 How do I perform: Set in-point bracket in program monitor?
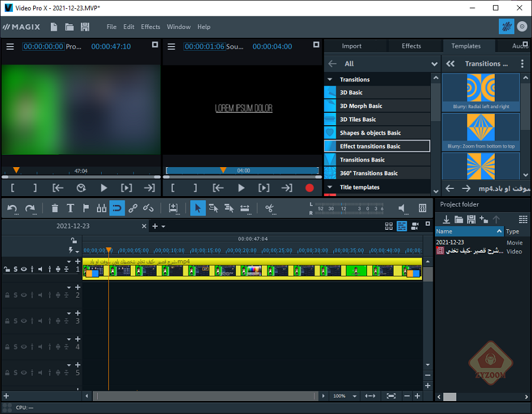pos(12,188)
